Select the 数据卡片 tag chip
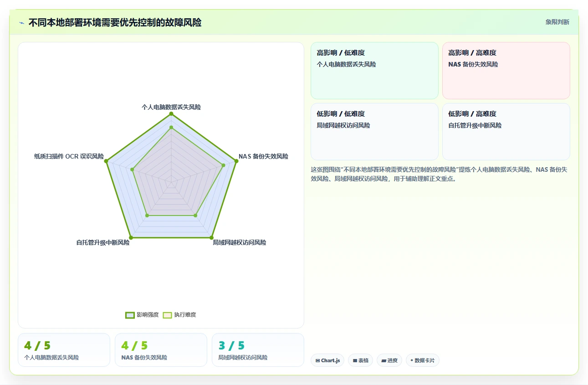The width and height of the screenshot is (588, 385). click(423, 360)
